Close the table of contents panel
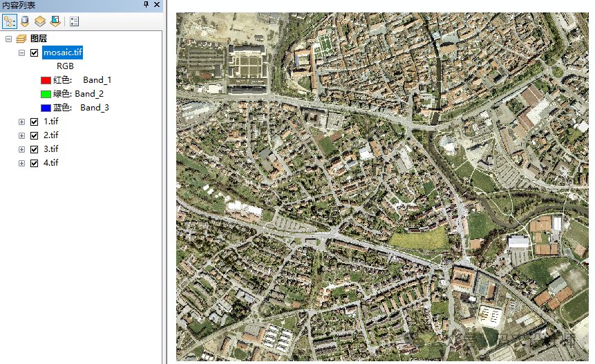Screen dimensions: 595x364 157,5
